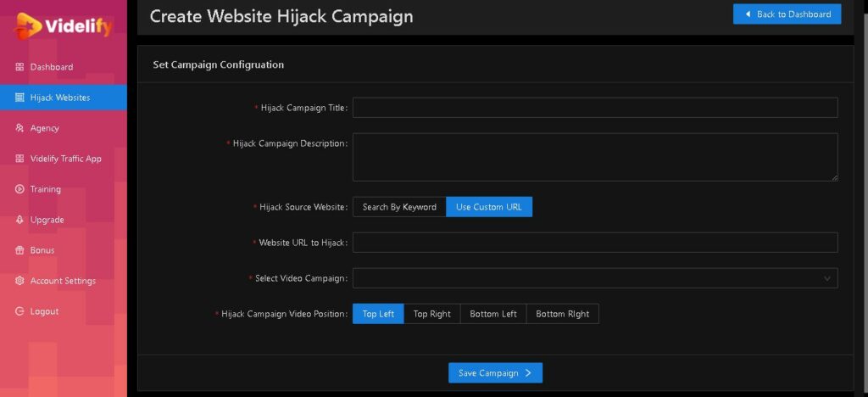This screenshot has height=397, width=868.
Task: Open the Hijack Websites menu item
Action: point(63,98)
